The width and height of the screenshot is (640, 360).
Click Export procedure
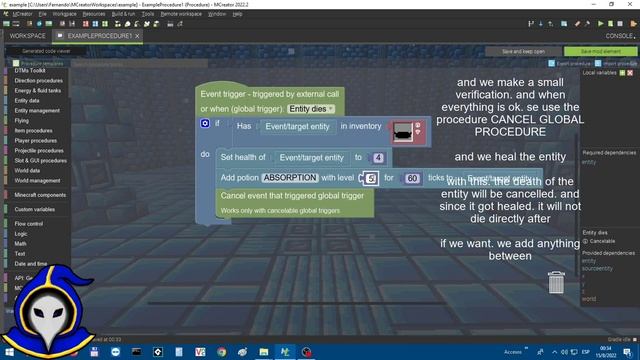[569, 63]
